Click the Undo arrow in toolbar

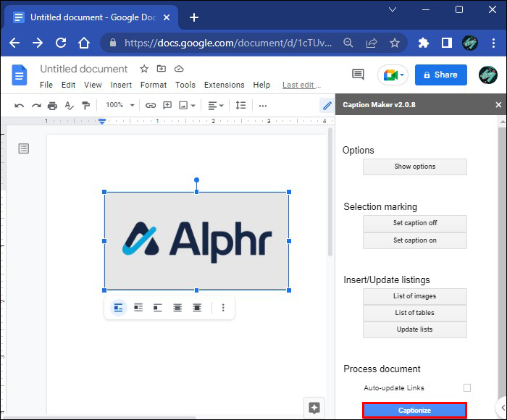point(20,106)
